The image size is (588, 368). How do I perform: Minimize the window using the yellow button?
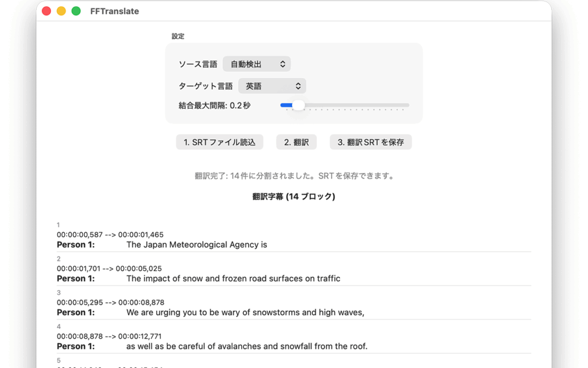61,11
